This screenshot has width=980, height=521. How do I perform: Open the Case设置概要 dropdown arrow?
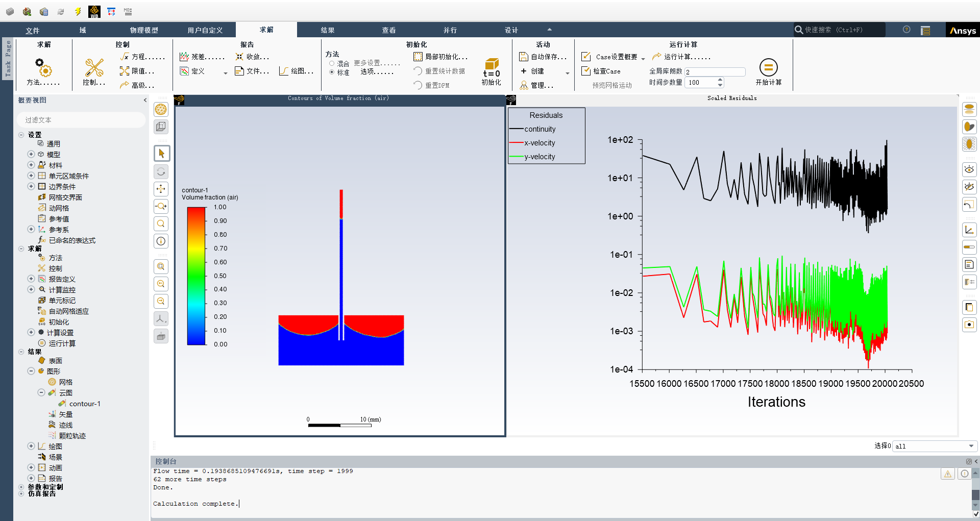pyautogui.click(x=643, y=58)
